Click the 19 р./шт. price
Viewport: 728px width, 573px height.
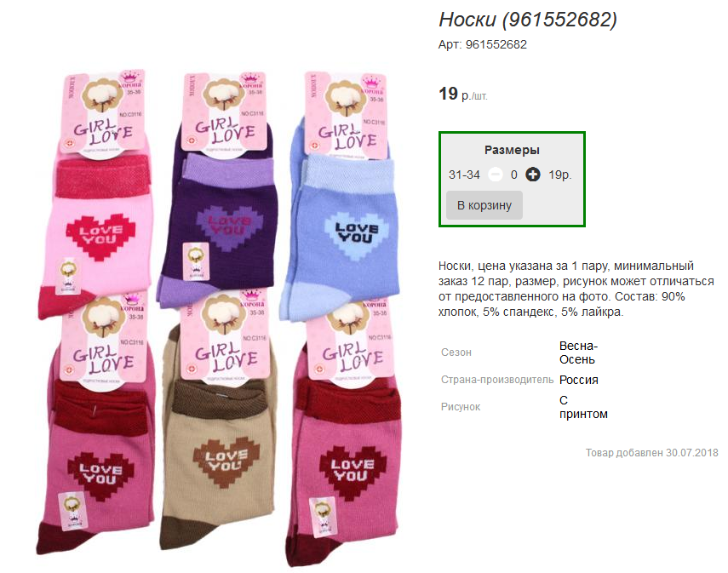pos(463,95)
